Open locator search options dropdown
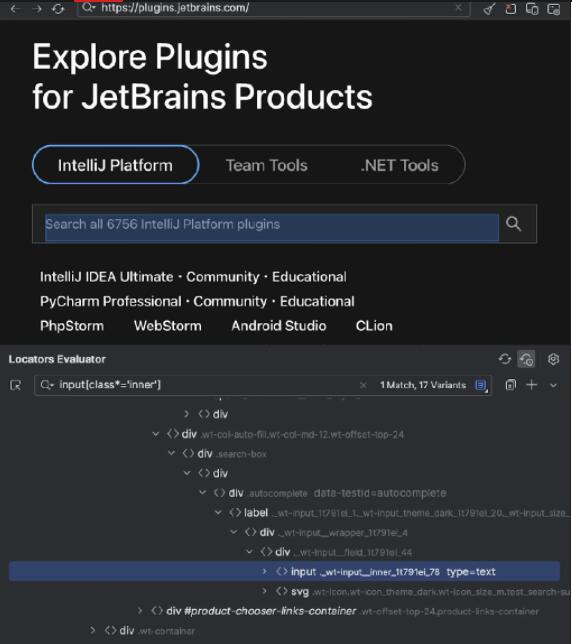The width and height of the screenshot is (572, 644). 47,385
